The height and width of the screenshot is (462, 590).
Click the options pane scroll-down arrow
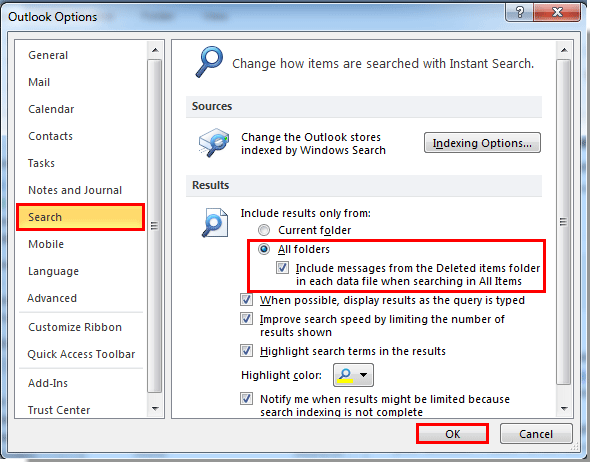click(x=564, y=409)
